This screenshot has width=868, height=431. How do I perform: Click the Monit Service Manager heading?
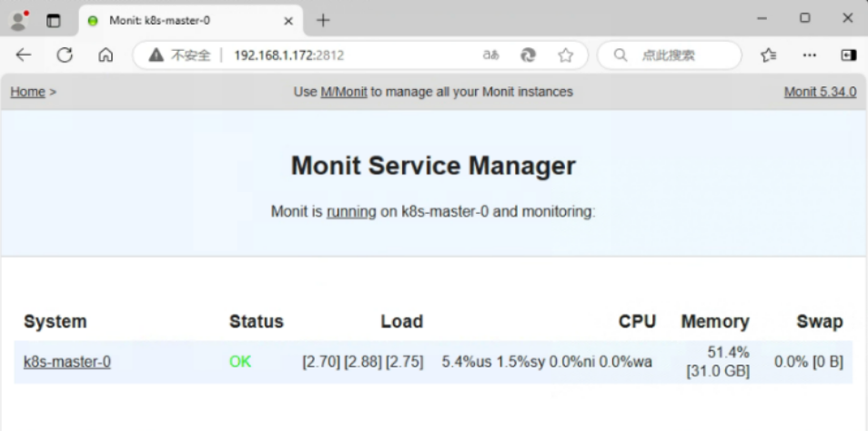click(433, 165)
